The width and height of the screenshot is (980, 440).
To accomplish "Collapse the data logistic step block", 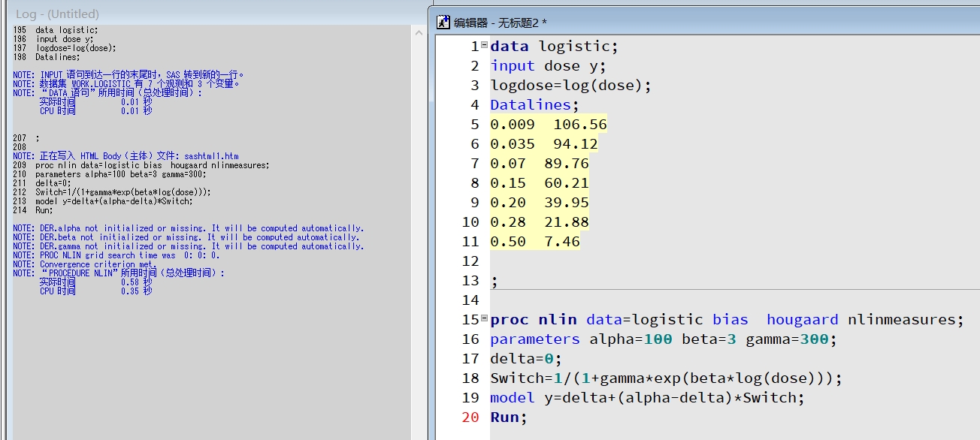I will pyautogui.click(x=484, y=45).
